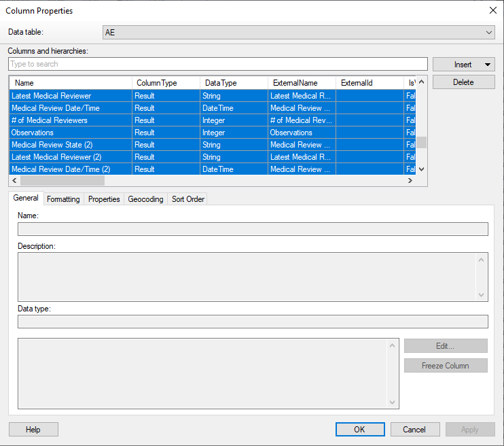Select the Latest Medical Reviewer (2) row
The width and height of the screenshot is (504, 446).
click(212, 156)
